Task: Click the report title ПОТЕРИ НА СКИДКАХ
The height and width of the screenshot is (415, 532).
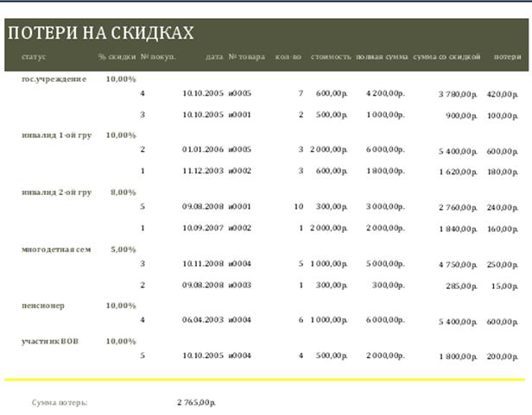Action: 100,34
